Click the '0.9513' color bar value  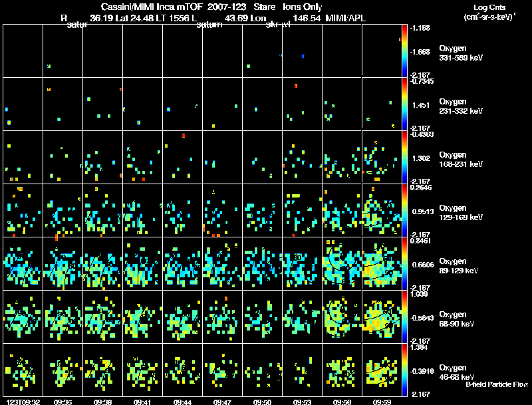point(423,211)
